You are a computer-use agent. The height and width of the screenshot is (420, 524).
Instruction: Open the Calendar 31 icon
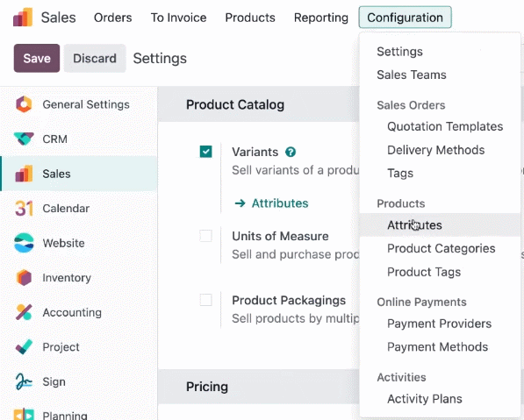[x=24, y=209]
